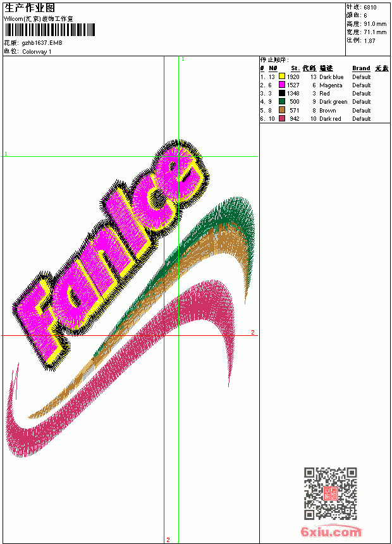Click the QR code image

331,493
